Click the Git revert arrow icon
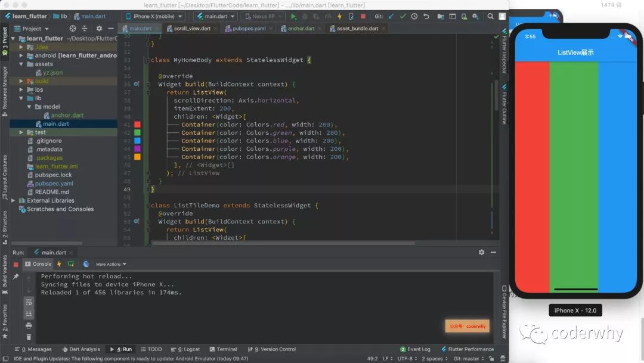The image size is (644, 363). (426, 17)
